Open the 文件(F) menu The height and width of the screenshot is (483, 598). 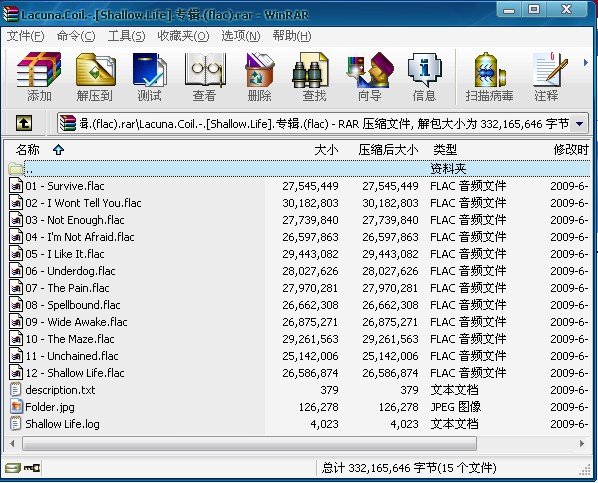tap(25, 36)
